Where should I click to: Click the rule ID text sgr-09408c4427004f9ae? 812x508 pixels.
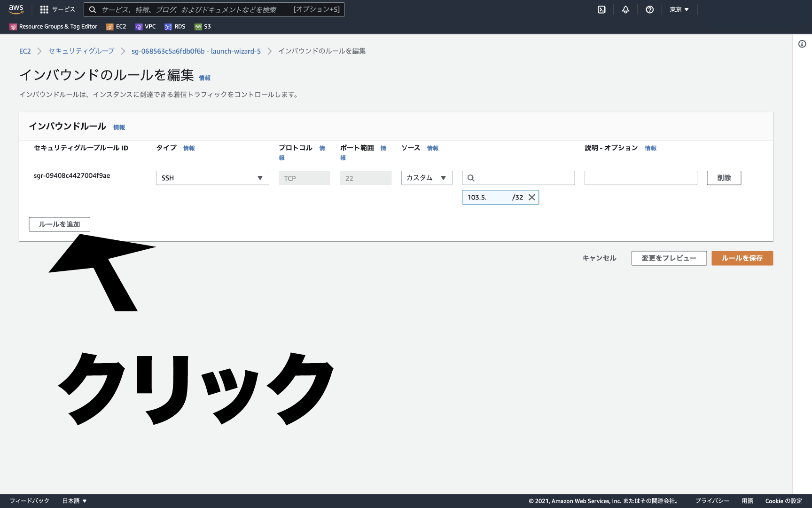click(72, 175)
